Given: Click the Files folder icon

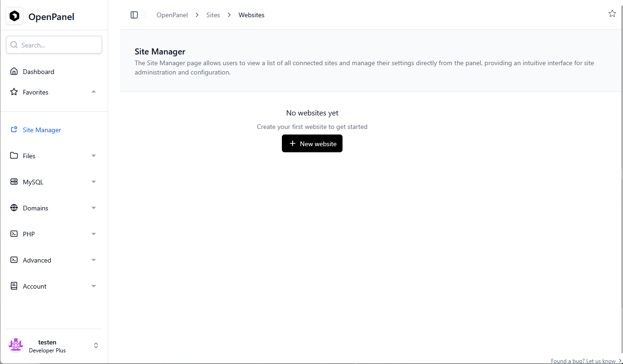Looking at the screenshot, I should point(14,156).
